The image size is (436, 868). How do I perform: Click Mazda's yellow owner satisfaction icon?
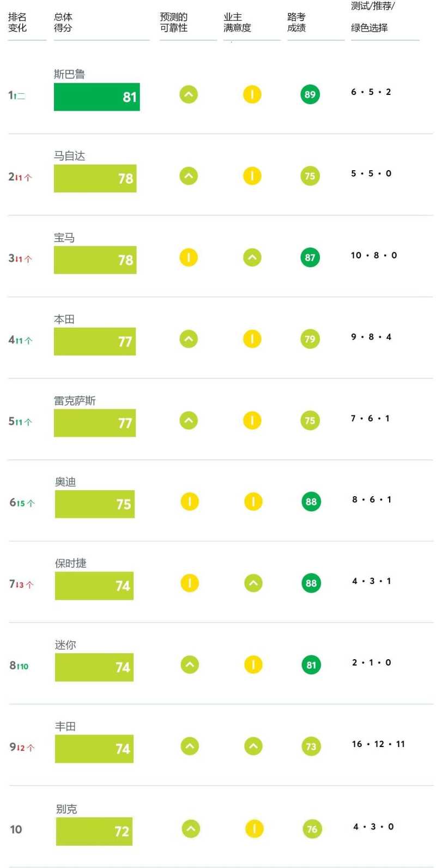[252, 176]
